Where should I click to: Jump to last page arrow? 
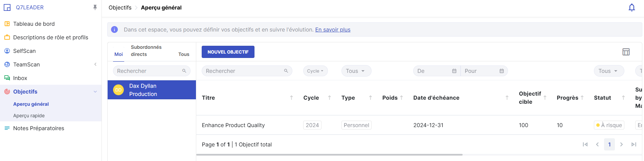click(x=634, y=144)
